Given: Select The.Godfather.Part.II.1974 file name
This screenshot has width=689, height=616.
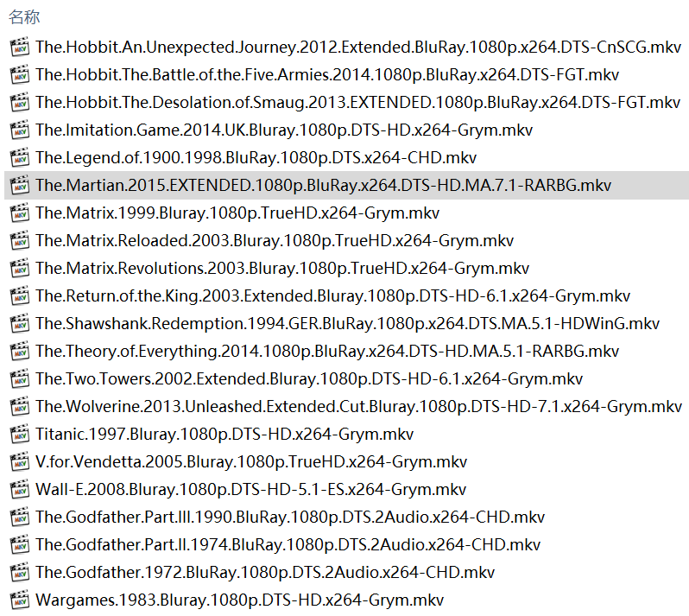Looking at the screenshot, I should [288, 545].
